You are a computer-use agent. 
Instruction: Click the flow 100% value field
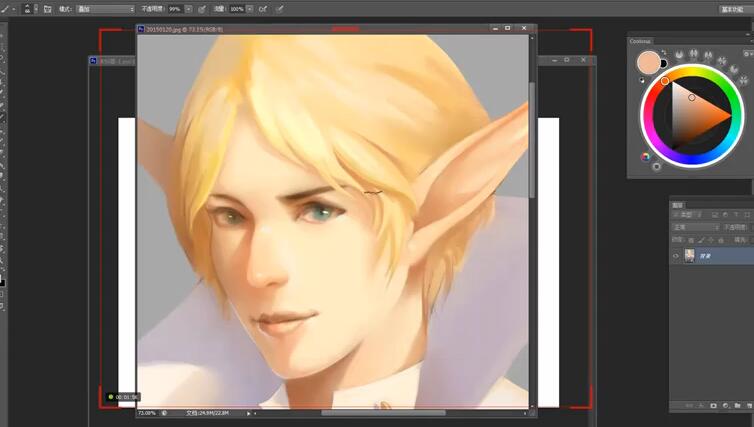click(x=237, y=9)
